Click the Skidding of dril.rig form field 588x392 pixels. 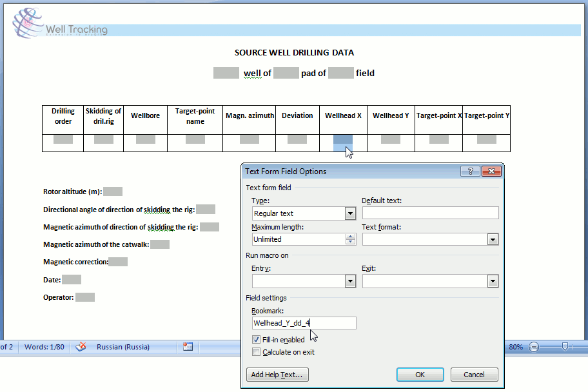point(104,139)
